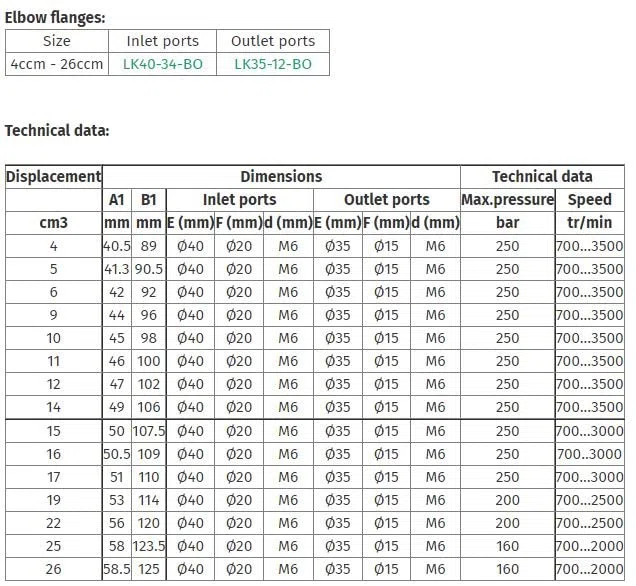
Task: Select the B1 value 90.5
Action: click(148, 269)
